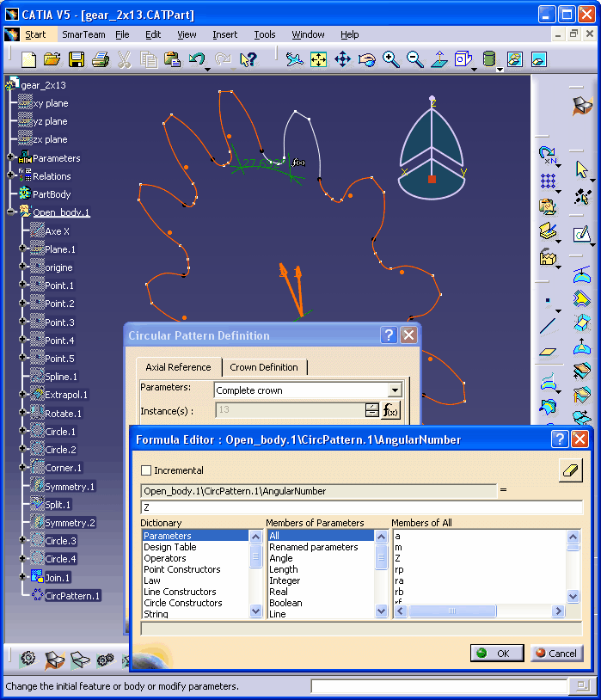This screenshot has height=700, width=601.
Task: Click the Swap visible space icon
Action: (x=539, y=59)
